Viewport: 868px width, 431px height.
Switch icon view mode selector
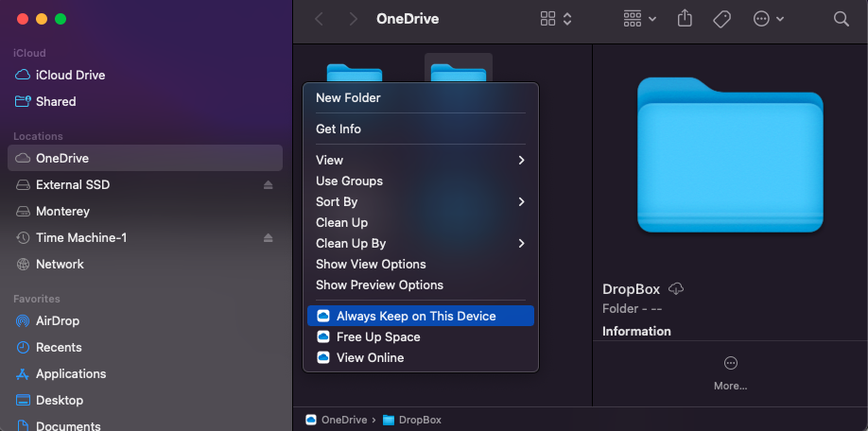click(x=556, y=19)
